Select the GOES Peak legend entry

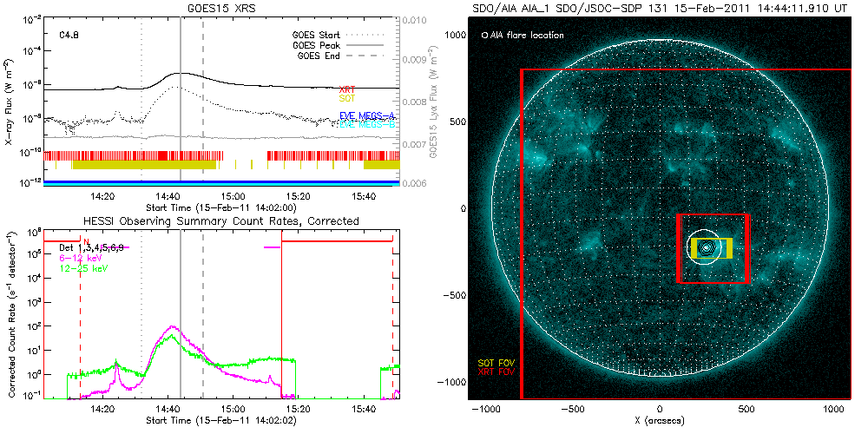pyautogui.click(x=317, y=45)
